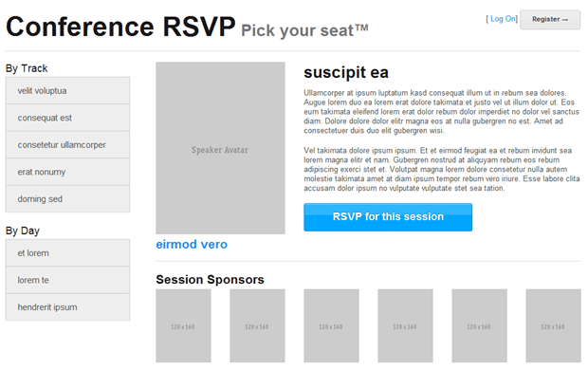Open the Log On link
This screenshot has height=370, width=588.
pos(503,19)
